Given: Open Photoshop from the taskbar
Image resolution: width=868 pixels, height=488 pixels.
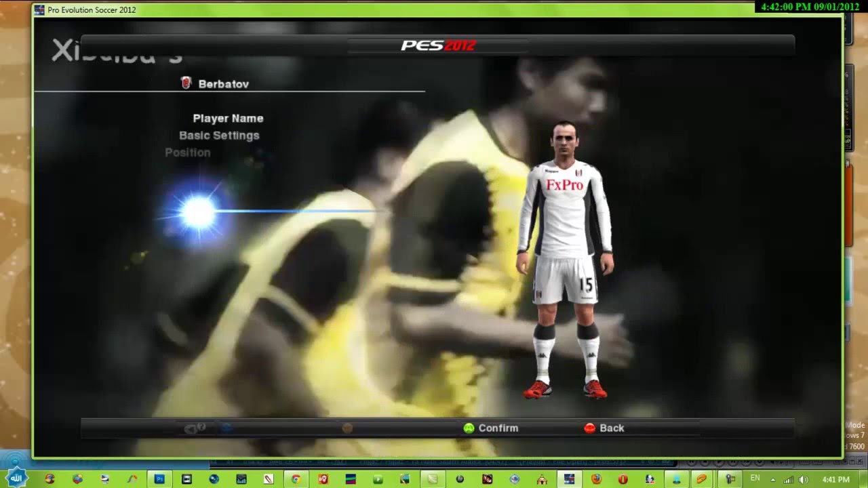Looking at the screenshot, I should click(x=159, y=479).
